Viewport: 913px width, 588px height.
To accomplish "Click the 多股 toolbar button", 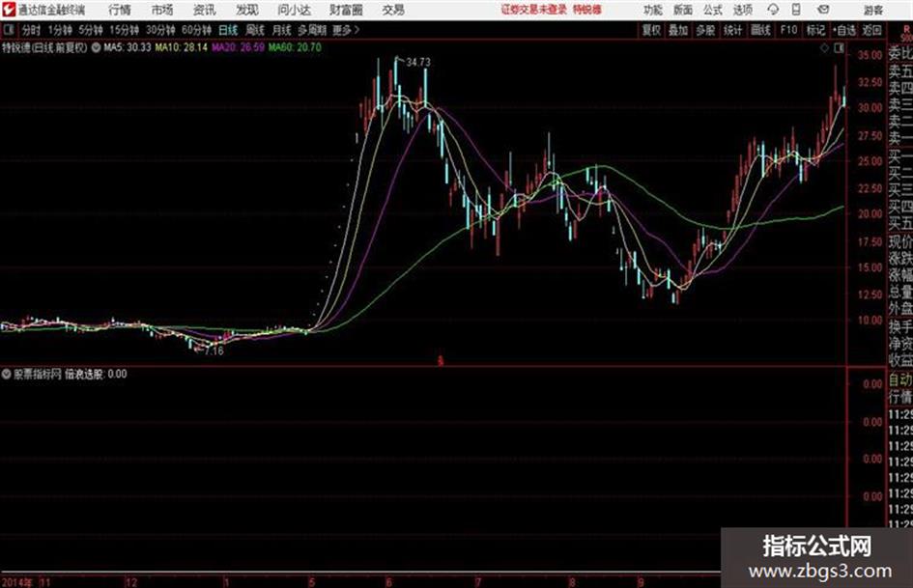I will tap(705, 30).
